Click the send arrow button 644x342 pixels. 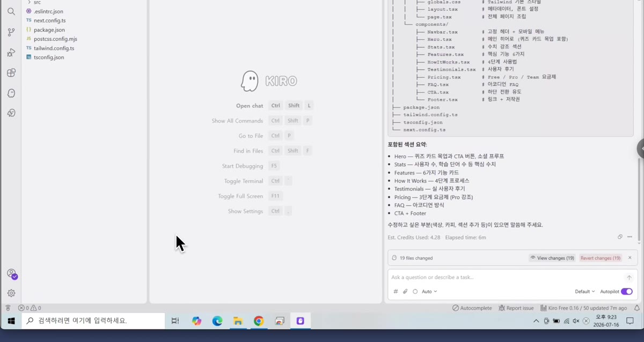[629, 278]
